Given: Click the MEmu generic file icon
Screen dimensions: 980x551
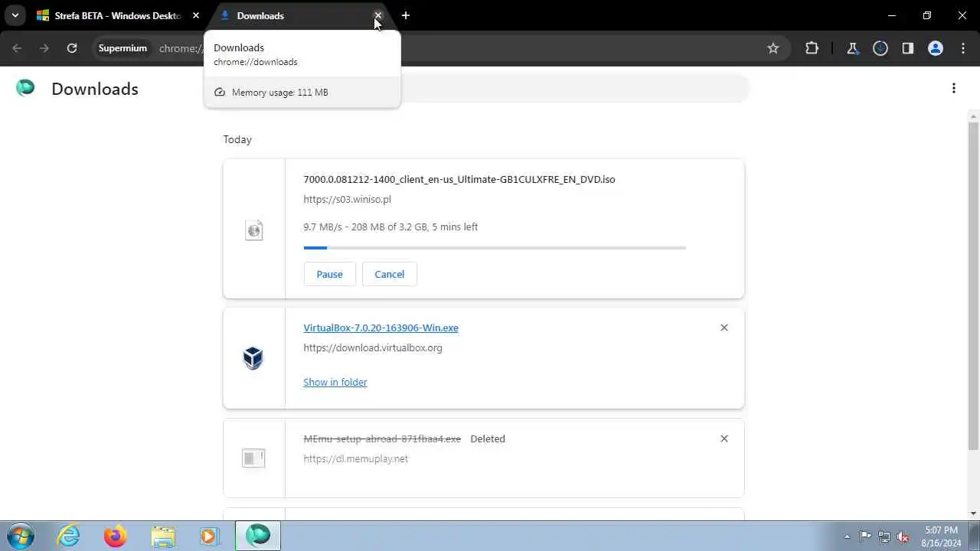Looking at the screenshot, I should click(253, 458).
